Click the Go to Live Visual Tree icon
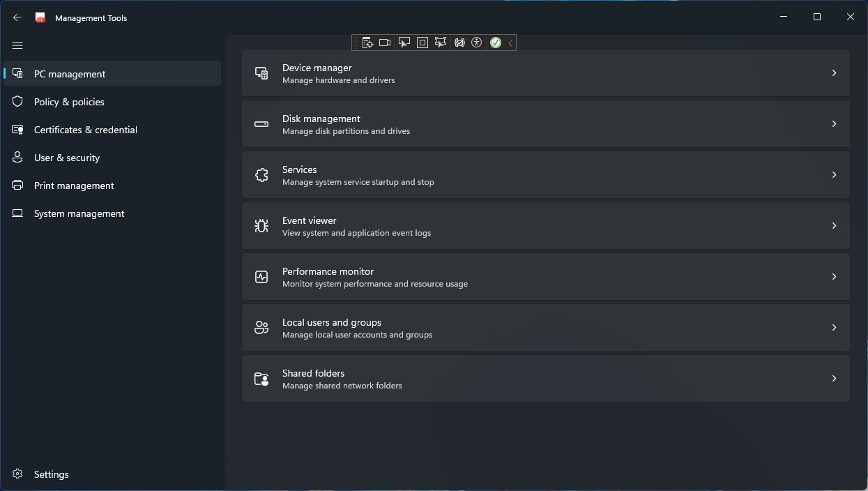The height and width of the screenshot is (491, 868). coord(367,43)
